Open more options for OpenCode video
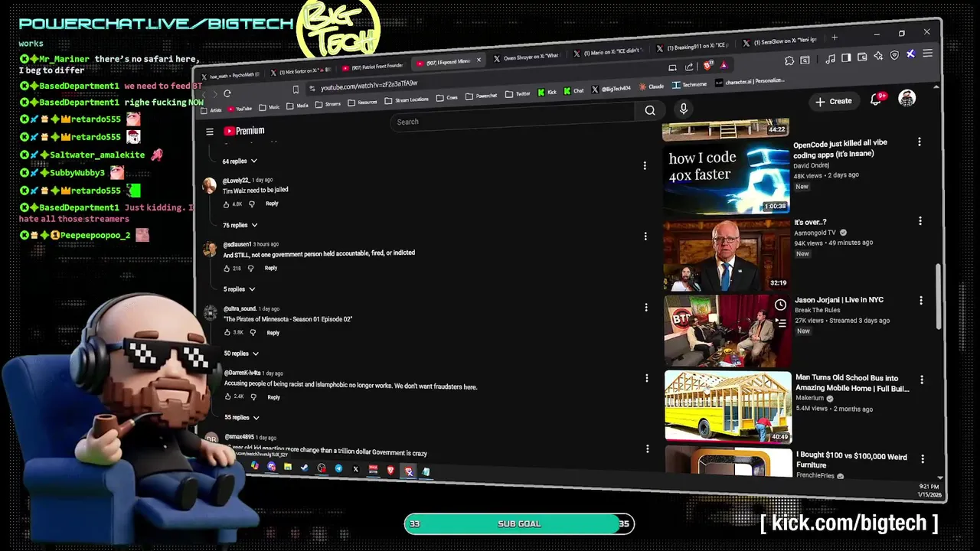980x551 pixels. (920, 142)
